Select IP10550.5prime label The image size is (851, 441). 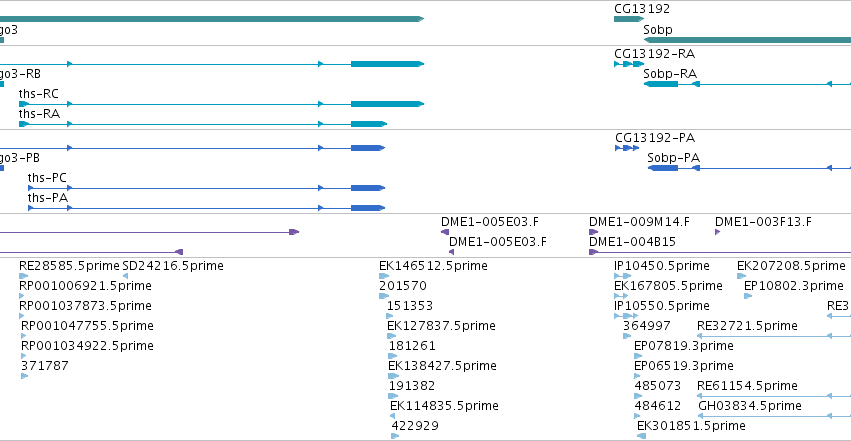click(x=662, y=306)
